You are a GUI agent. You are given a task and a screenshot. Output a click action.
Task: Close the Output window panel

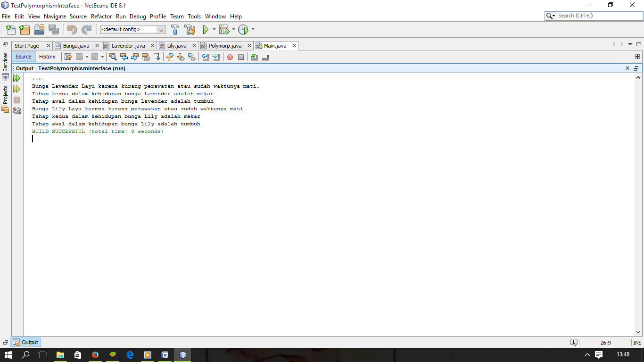click(627, 68)
